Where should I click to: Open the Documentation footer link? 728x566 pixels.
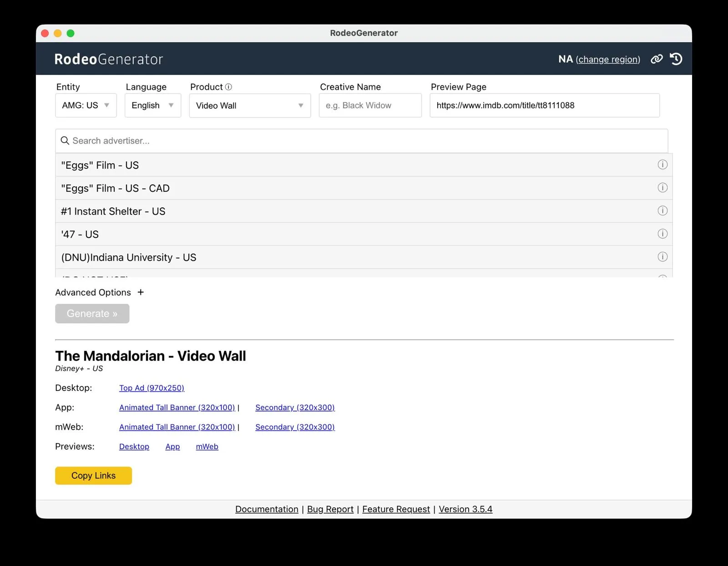(267, 509)
